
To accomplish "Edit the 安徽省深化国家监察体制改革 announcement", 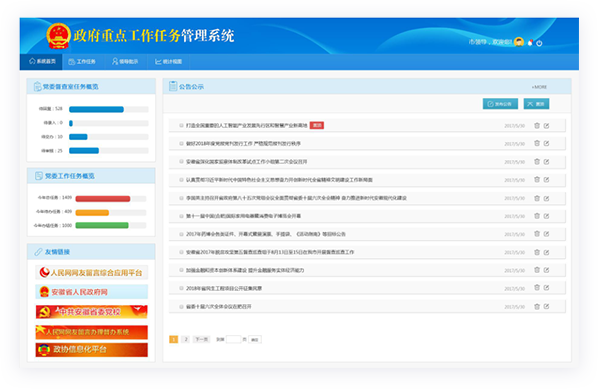I will (x=547, y=162).
